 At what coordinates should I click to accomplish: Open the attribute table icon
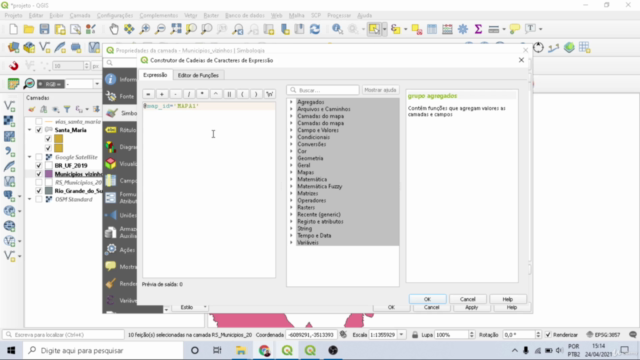click(x=432, y=29)
